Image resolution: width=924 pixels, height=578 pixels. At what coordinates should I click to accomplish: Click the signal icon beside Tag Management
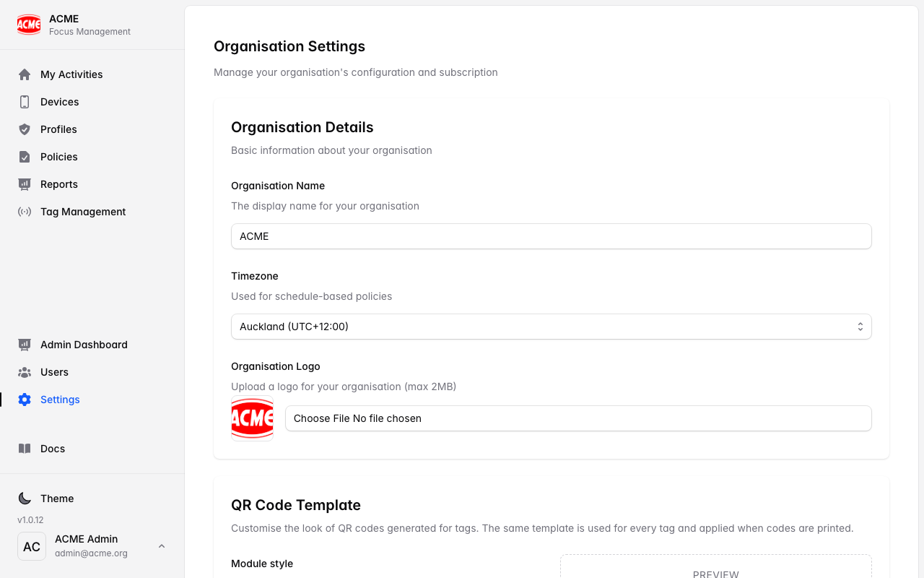(x=25, y=212)
